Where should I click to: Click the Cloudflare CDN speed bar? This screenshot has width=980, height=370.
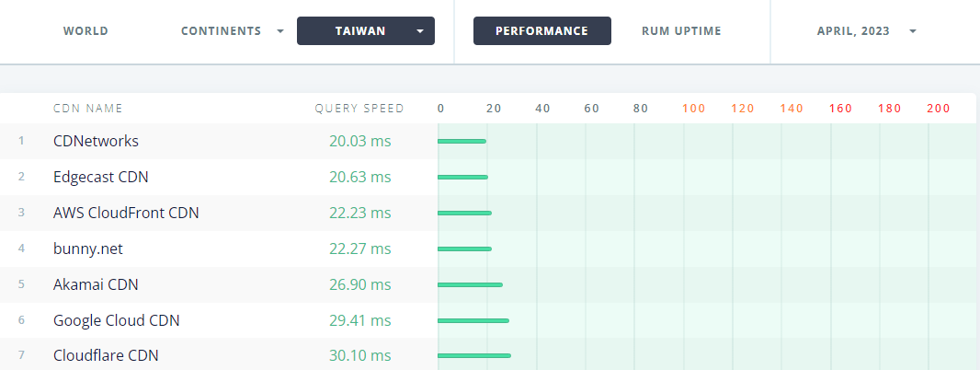pyautogui.click(x=474, y=355)
